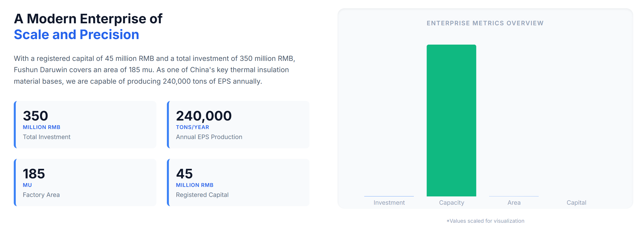Select the 240,000 stat card
The width and height of the screenshot is (644, 231).
coord(238,125)
